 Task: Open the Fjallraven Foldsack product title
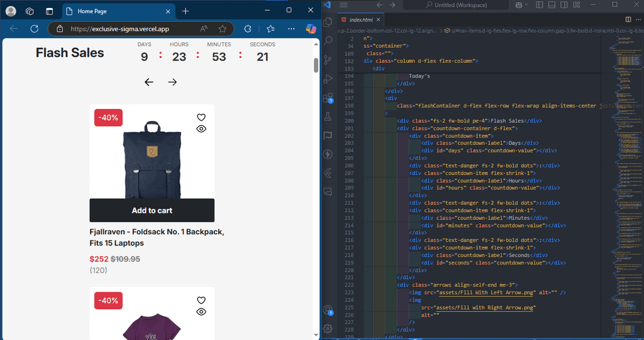click(x=157, y=237)
